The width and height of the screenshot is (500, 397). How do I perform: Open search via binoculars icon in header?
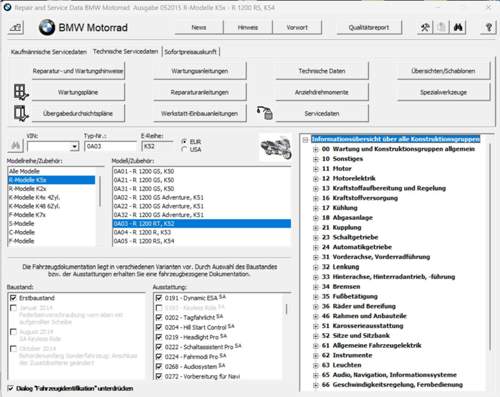[458, 27]
